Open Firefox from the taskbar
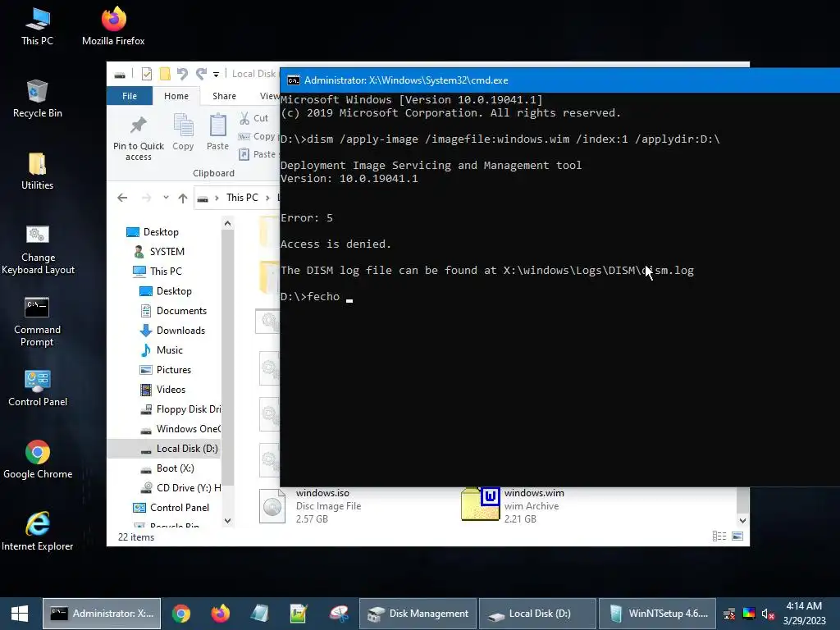The image size is (840, 630). (x=220, y=614)
